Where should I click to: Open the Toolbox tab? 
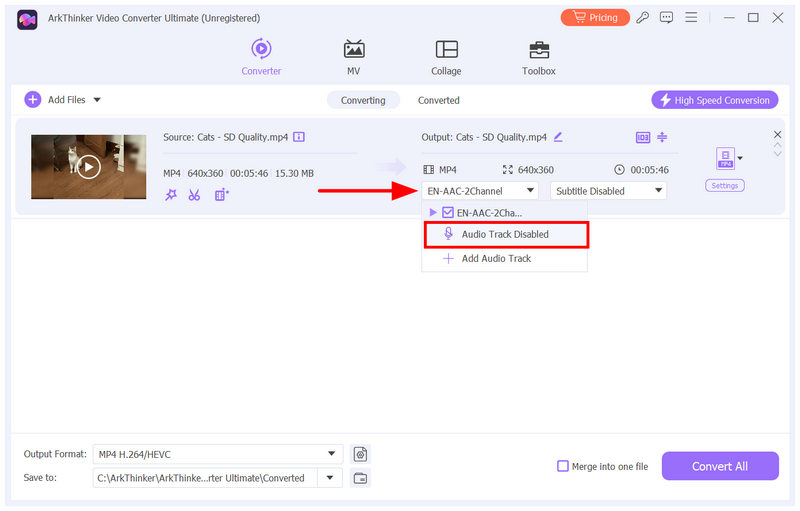(x=539, y=57)
